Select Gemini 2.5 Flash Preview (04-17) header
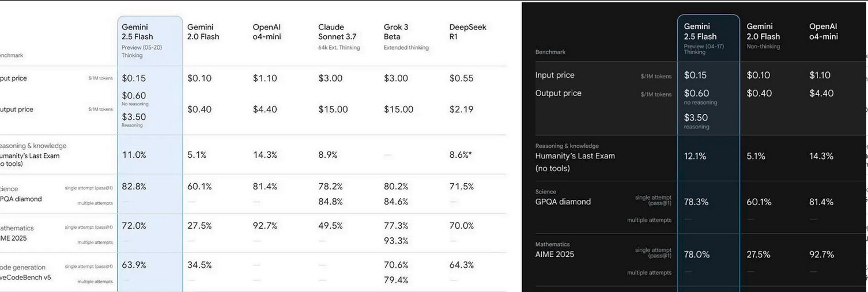 [x=704, y=39]
